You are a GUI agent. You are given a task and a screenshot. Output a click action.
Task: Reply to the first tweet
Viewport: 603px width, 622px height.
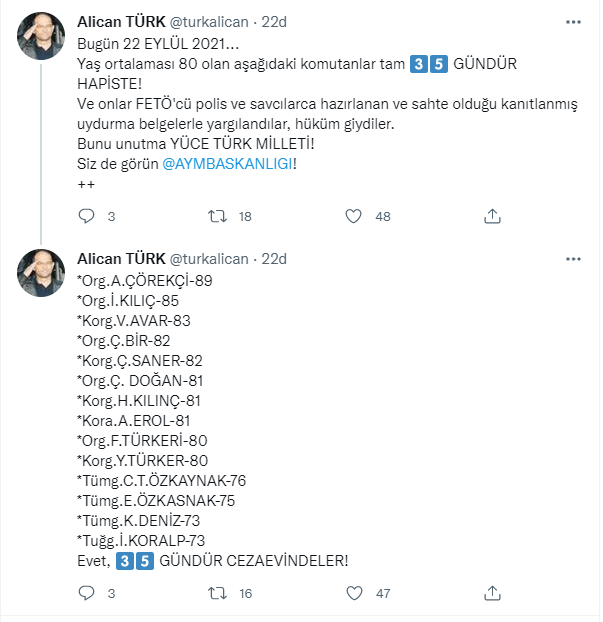point(86,216)
